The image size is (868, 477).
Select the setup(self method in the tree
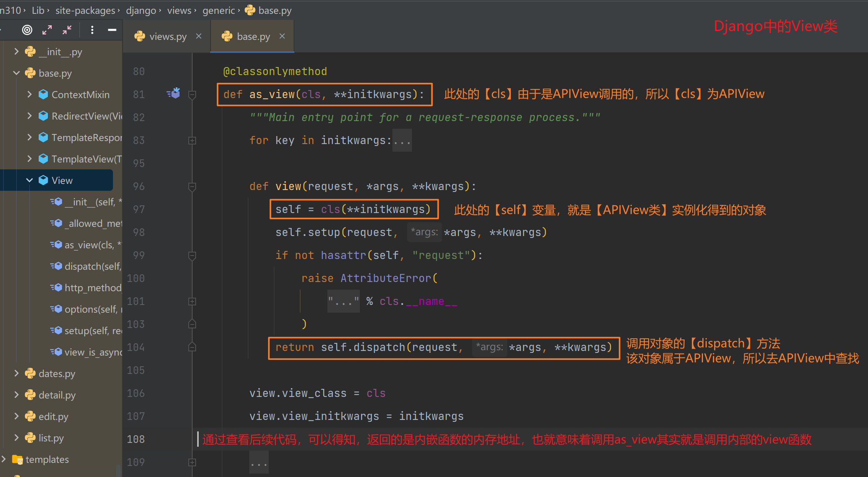tap(93, 331)
